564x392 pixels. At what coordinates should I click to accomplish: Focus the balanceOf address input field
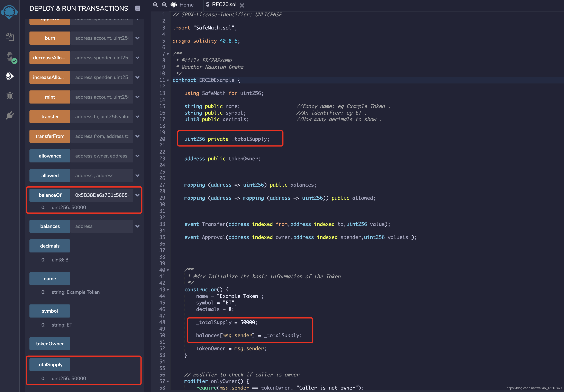(x=102, y=195)
